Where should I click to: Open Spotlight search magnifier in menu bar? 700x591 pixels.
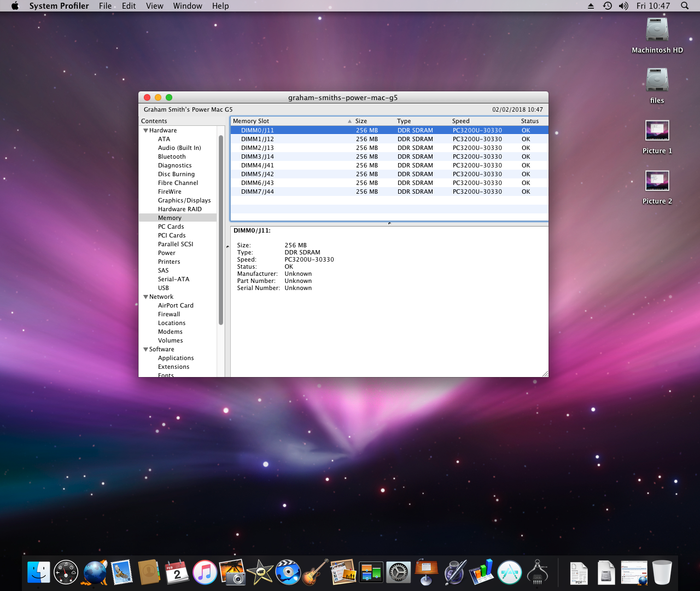685,6
